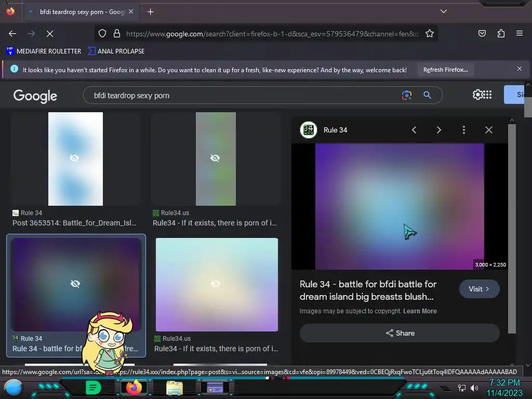The height and width of the screenshot is (399, 532).
Task: Open the Windows Start orb
Action: pos(14,388)
